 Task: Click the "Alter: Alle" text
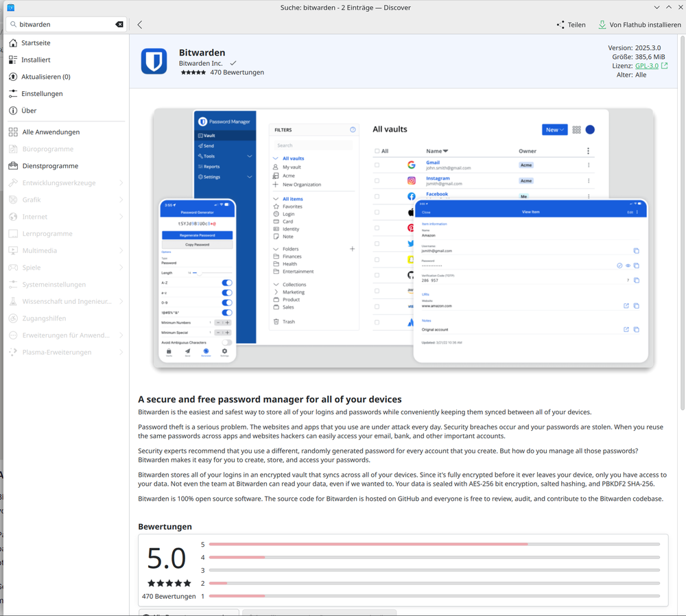631,75
